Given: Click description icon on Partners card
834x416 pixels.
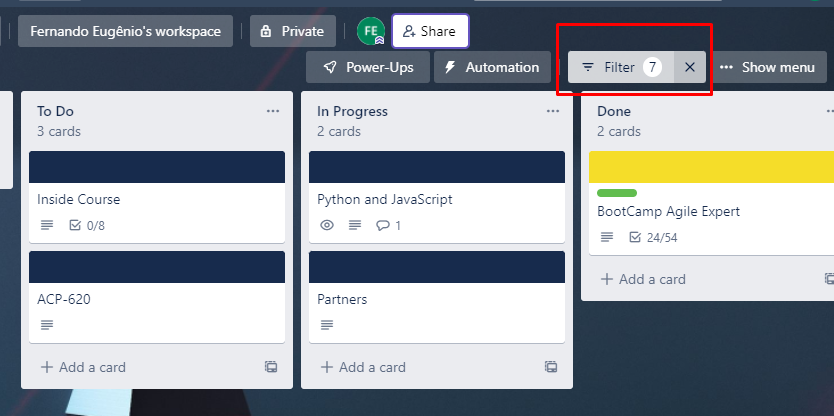Looking at the screenshot, I should (327, 325).
